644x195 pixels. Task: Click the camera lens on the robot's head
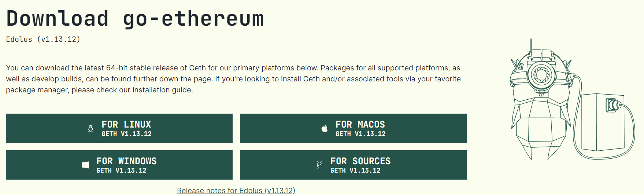[540, 74]
